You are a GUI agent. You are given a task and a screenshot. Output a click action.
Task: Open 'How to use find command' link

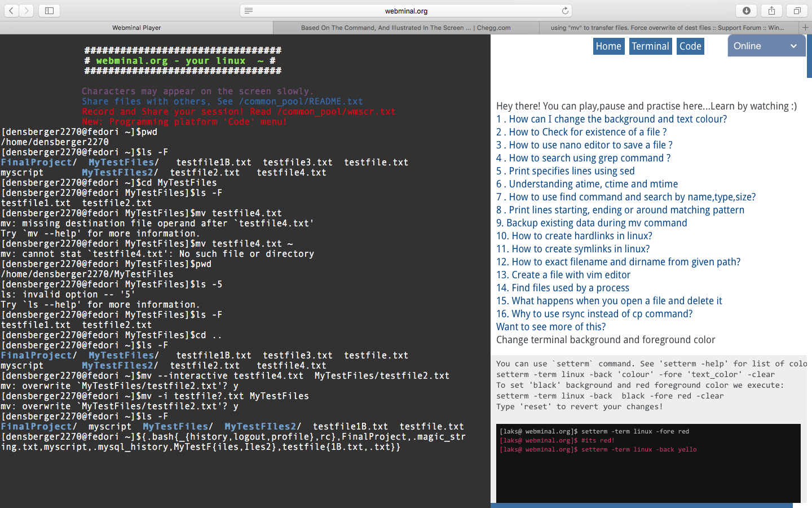tap(626, 197)
